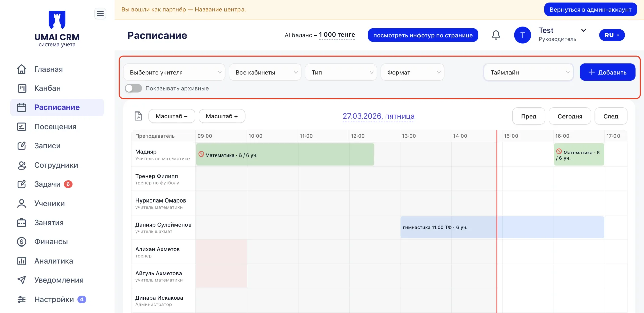Open the Все кабинеты dropdown
This screenshot has width=644, height=313.
tap(265, 72)
